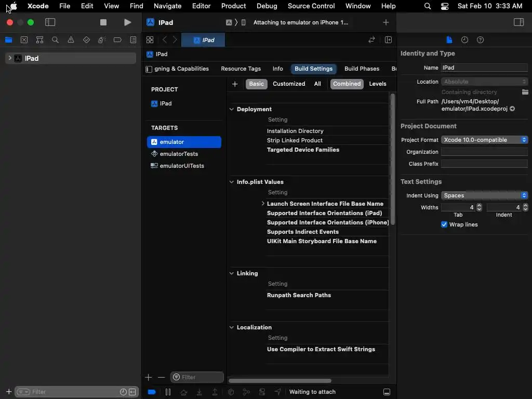Reveal full path in Finder arrow
Image resolution: width=532 pixels, height=399 pixels.
(x=512, y=109)
